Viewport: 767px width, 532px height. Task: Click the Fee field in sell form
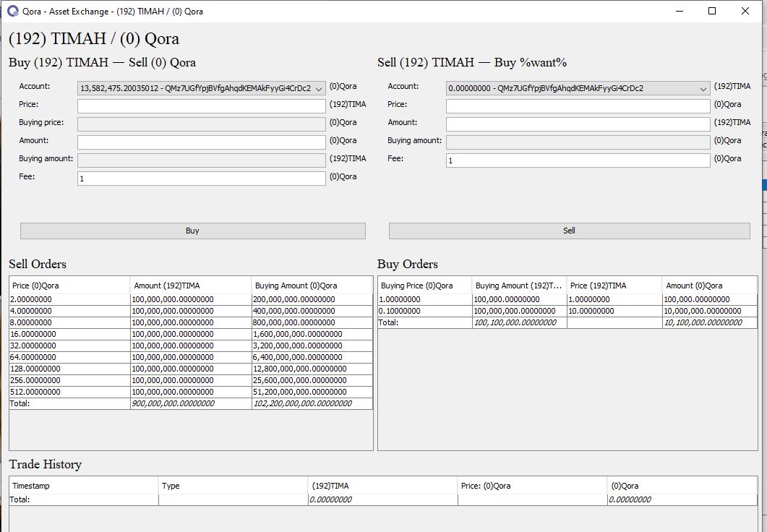pyautogui.click(x=578, y=160)
